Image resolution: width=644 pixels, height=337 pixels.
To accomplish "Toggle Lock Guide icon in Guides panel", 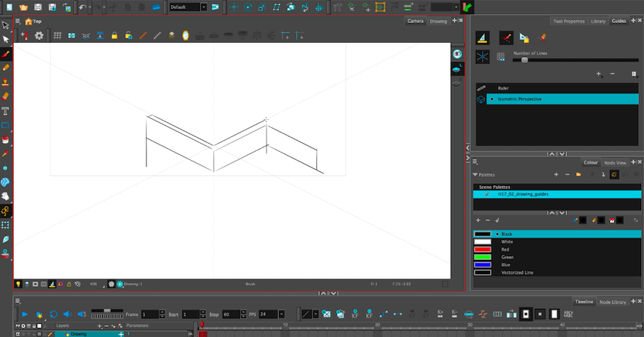I will (524, 38).
